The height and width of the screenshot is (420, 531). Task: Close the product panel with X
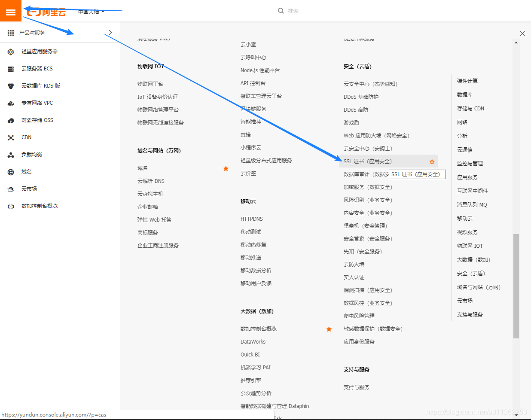pos(522,33)
